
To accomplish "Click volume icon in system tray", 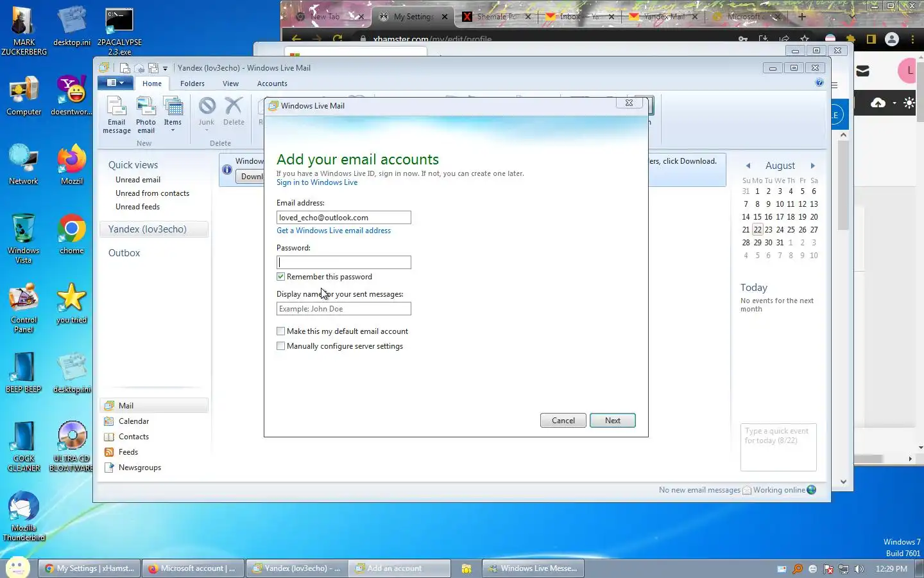I will point(859,568).
